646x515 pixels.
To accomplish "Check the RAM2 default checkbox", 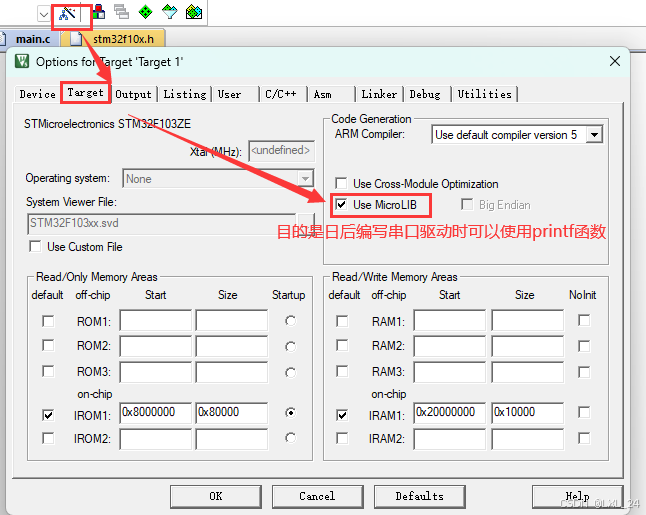I will pos(342,345).
